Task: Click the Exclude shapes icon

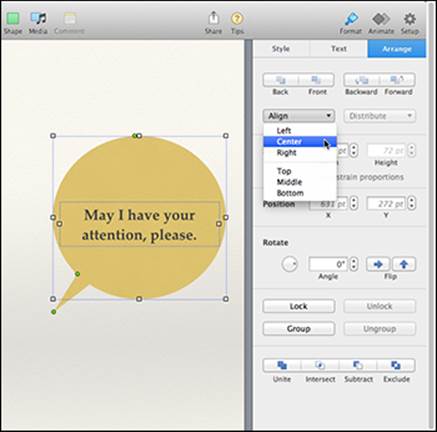Action: pos(396,365)
